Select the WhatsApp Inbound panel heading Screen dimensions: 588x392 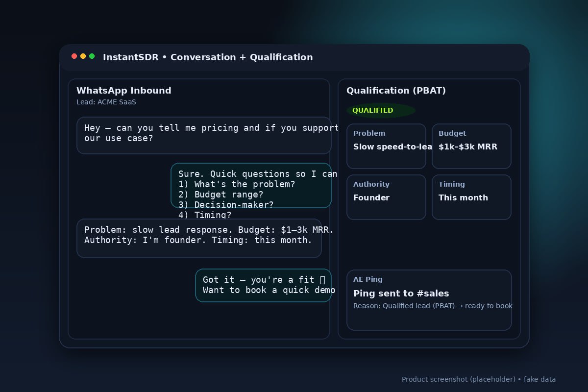(123, 91)
